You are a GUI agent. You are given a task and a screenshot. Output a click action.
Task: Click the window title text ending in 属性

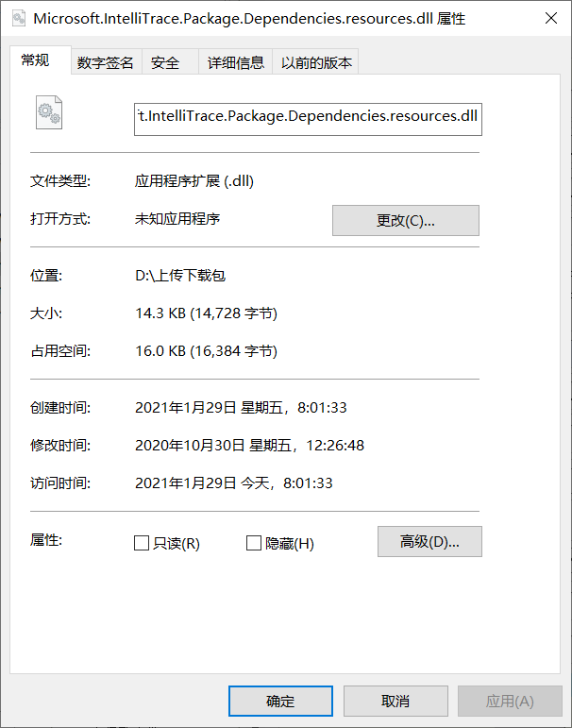(249, 19)
